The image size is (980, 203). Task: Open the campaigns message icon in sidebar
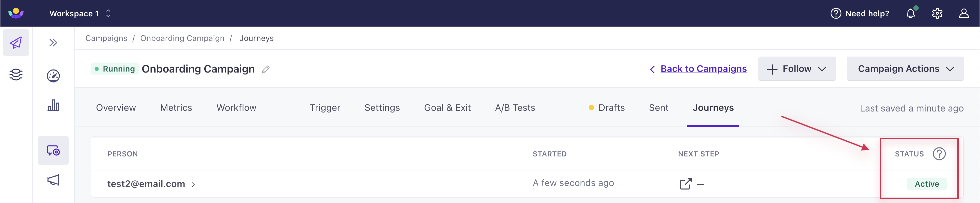pyautogui.click(x=53, y=150)
